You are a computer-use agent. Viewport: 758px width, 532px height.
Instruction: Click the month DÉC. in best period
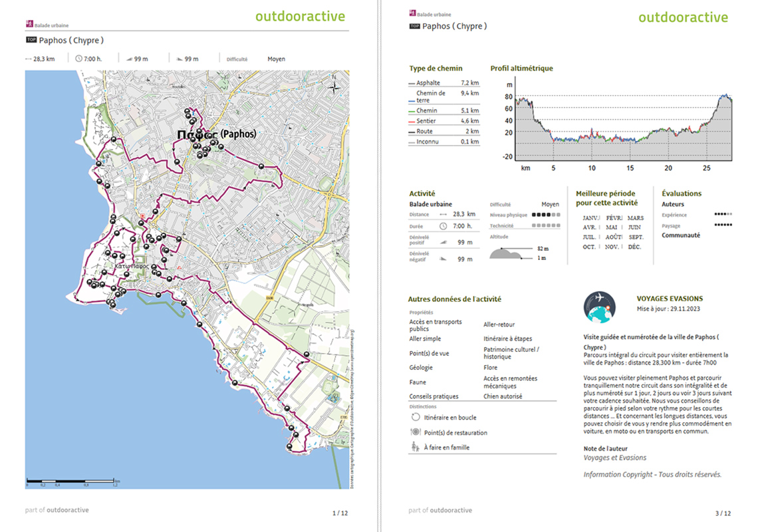click(x=635, y=247)
